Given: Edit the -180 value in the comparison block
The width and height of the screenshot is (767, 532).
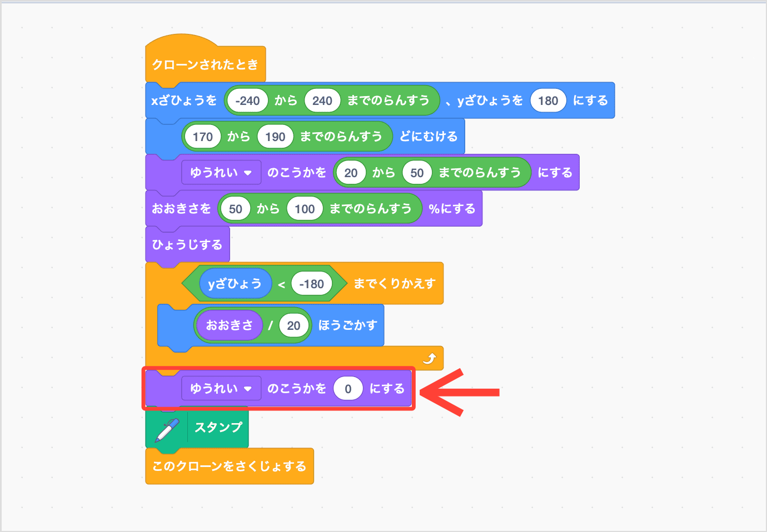Looking at the screenshot, I should 311,284.
